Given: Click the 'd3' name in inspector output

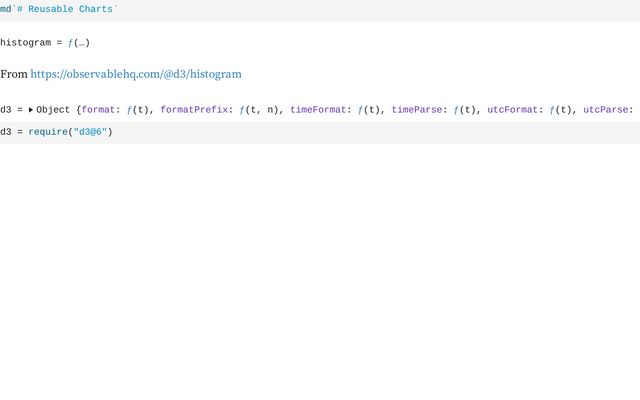Looking at the screenshot, I should (x=5, y=110).
